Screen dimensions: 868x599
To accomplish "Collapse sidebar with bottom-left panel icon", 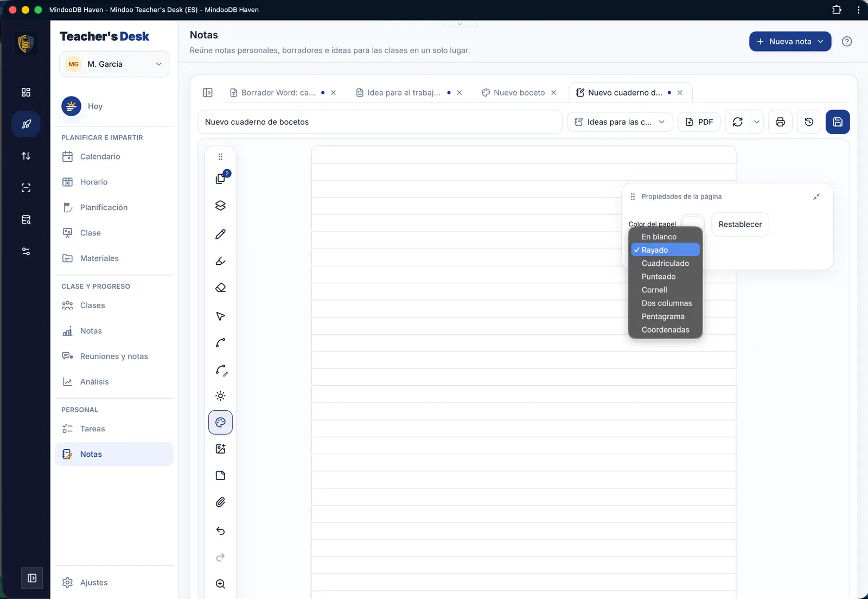I will (x=32, y=578).
